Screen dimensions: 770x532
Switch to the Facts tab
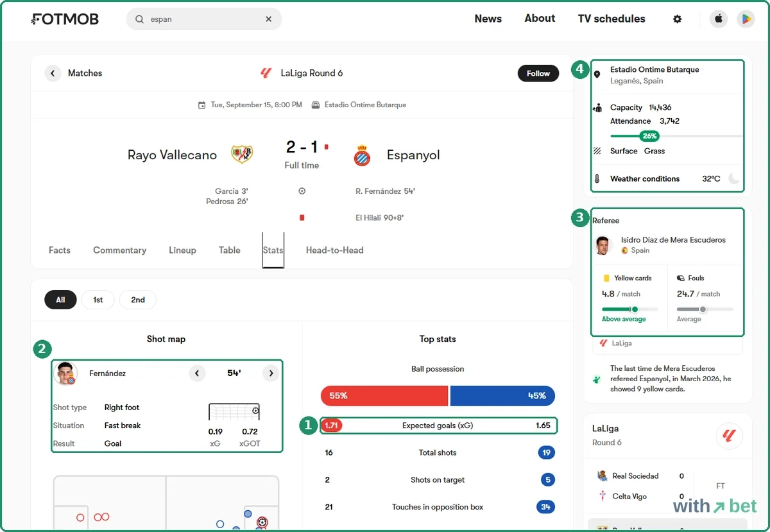[x=60, y=250]
